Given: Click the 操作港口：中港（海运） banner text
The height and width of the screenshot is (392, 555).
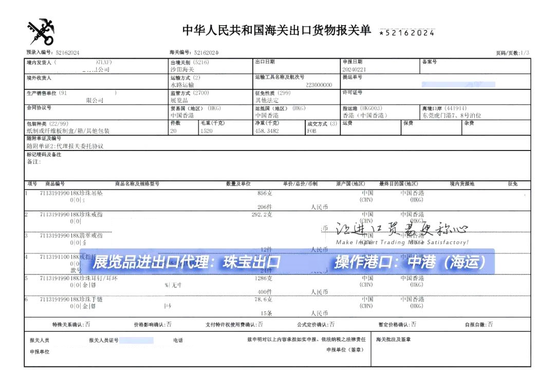Looking at the screenshot, I should click(x=410, y=263).
